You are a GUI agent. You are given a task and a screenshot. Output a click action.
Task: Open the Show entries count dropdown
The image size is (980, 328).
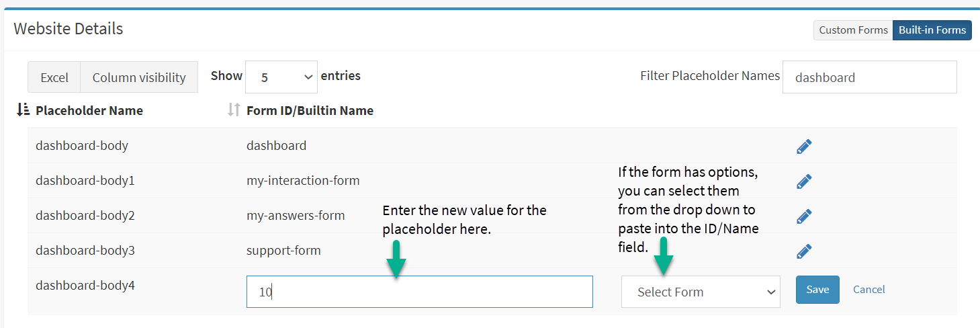click(281, 77)
